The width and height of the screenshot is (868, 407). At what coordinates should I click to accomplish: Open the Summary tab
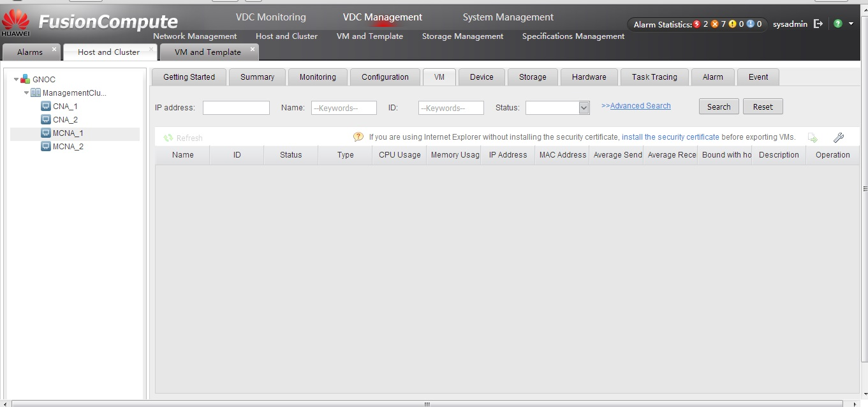(x=258, y=77)
